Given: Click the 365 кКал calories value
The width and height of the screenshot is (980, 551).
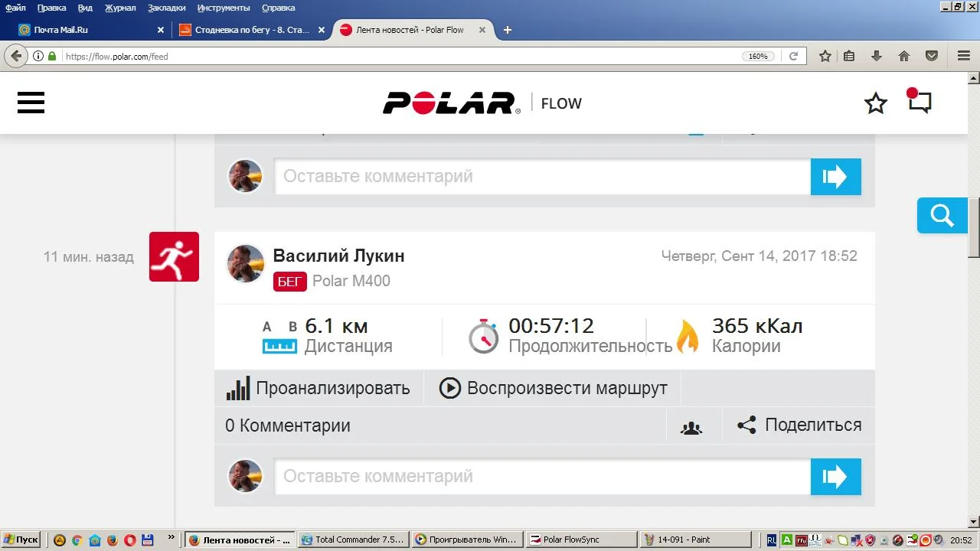Looking at the screenshot, I should [x=757, y=326].
